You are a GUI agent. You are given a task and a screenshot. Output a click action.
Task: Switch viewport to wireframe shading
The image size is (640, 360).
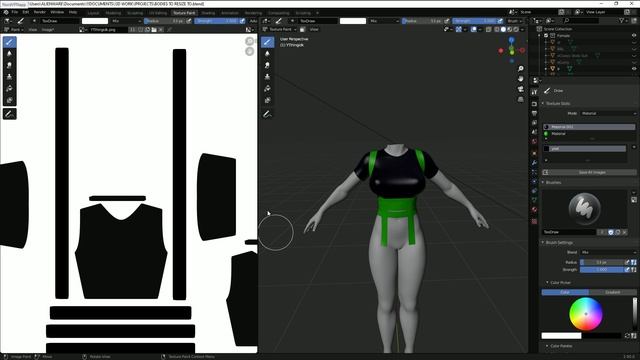[497, 29]
